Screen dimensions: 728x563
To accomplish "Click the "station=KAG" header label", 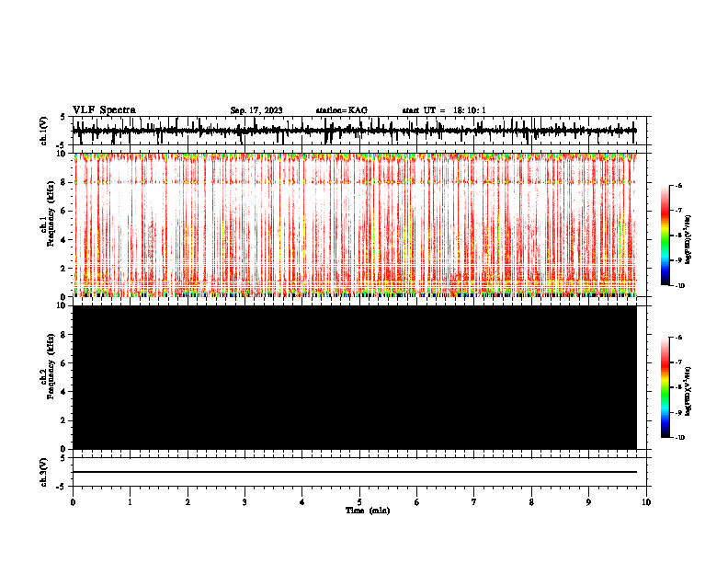I will click(342, 110).
